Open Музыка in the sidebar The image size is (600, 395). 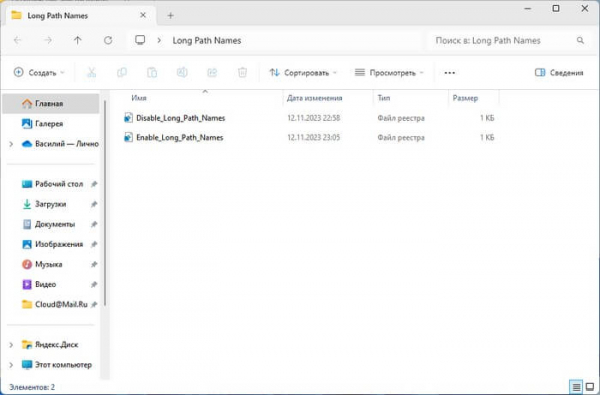point(51,264)
